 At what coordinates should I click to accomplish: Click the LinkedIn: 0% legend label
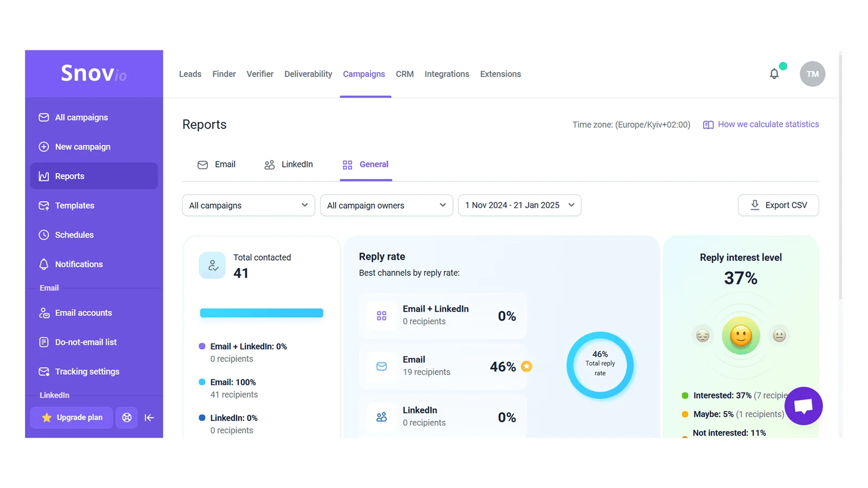(234, 418)
